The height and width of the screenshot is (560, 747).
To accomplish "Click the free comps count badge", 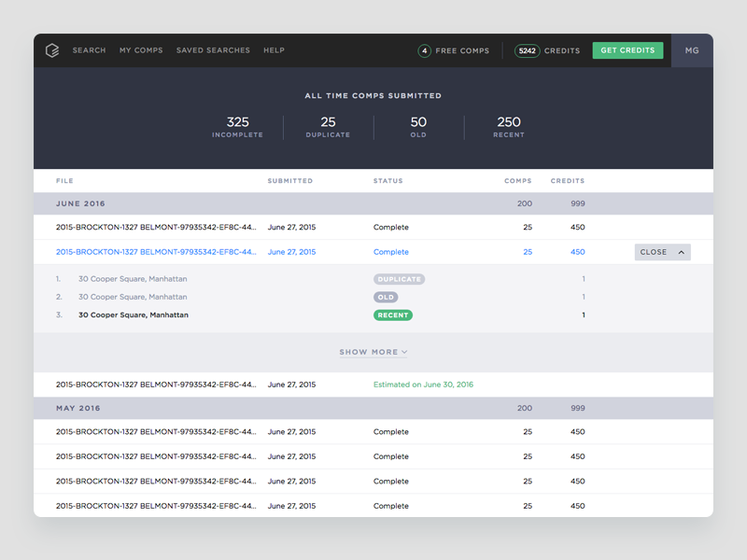I will click(424, 50).
